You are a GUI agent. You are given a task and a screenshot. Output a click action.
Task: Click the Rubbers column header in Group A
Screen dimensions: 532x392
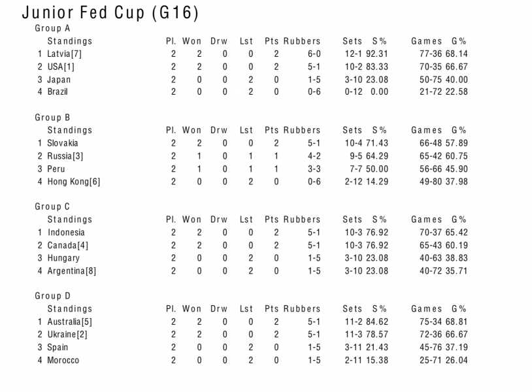[x=302, y=41]
